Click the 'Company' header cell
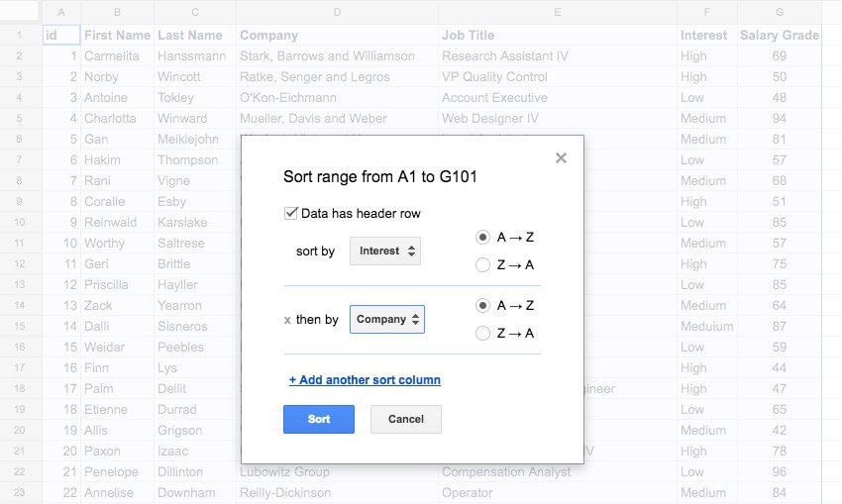 [337, 35]
